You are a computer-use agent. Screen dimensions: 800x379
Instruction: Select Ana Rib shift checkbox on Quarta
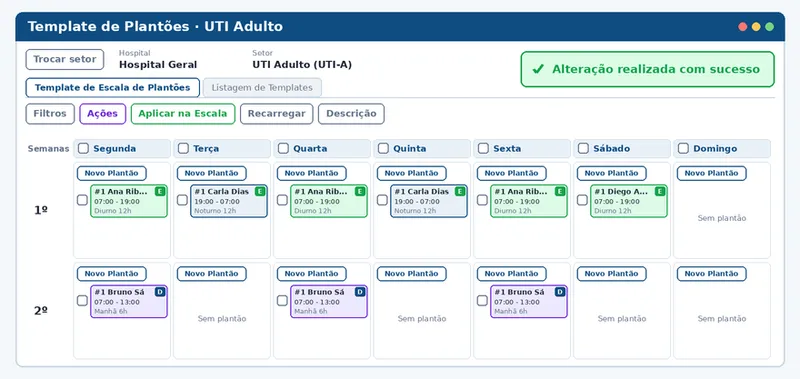point(282,200)
